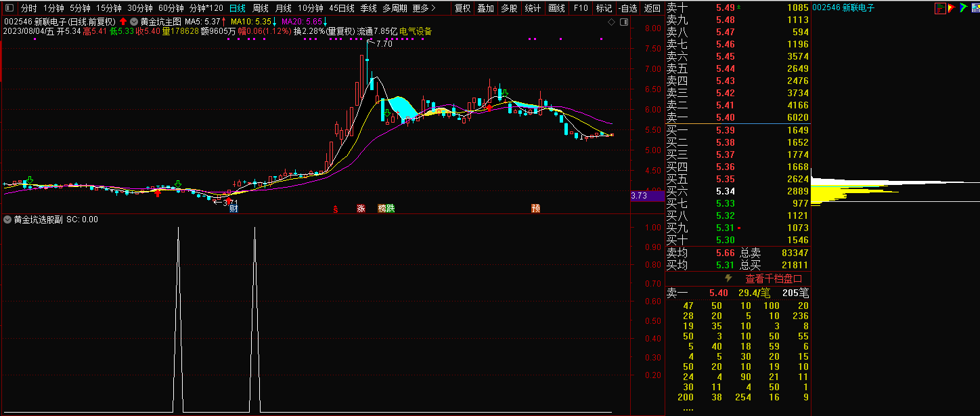Click the MA10: 5.35 indicator label
Viewport: 980px width, 416px height.
point(250,22)
